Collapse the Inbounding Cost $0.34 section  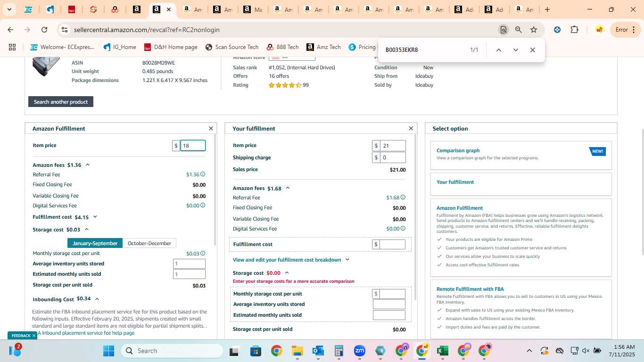[97, 299]
